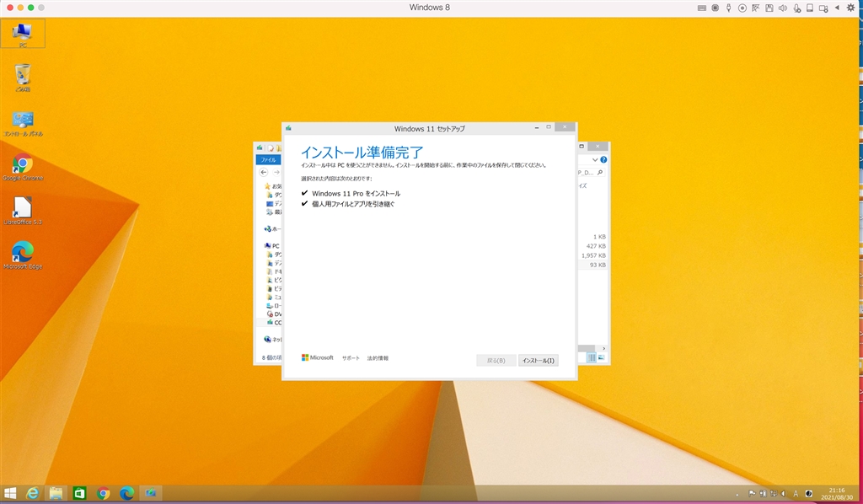This screenshot has width=863, height=504.
Task: Click the インストール(I) button in setup
Action: [x=539, y=361]
